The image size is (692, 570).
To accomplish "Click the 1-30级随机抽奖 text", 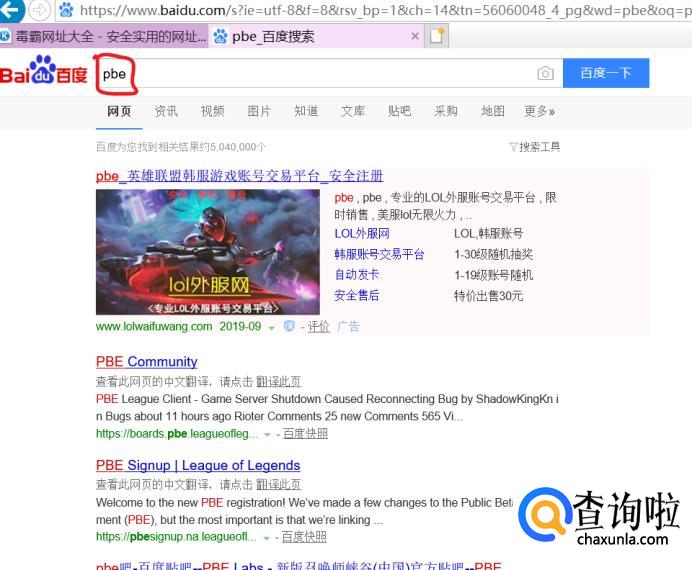I will tap(493, 254).
